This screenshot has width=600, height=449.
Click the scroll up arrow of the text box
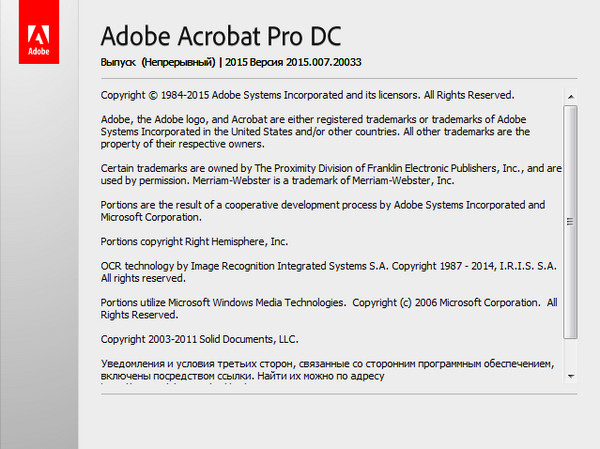(x=570, y=97)
